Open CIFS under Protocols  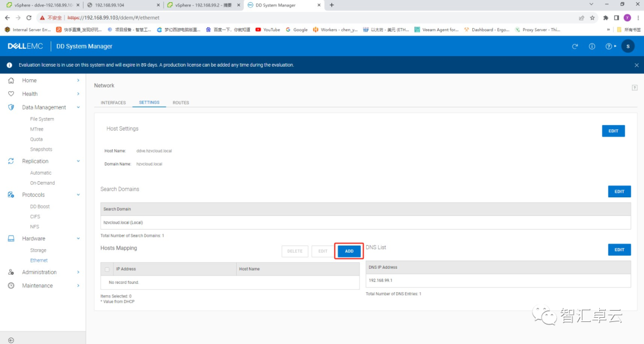tap(35, 217)
